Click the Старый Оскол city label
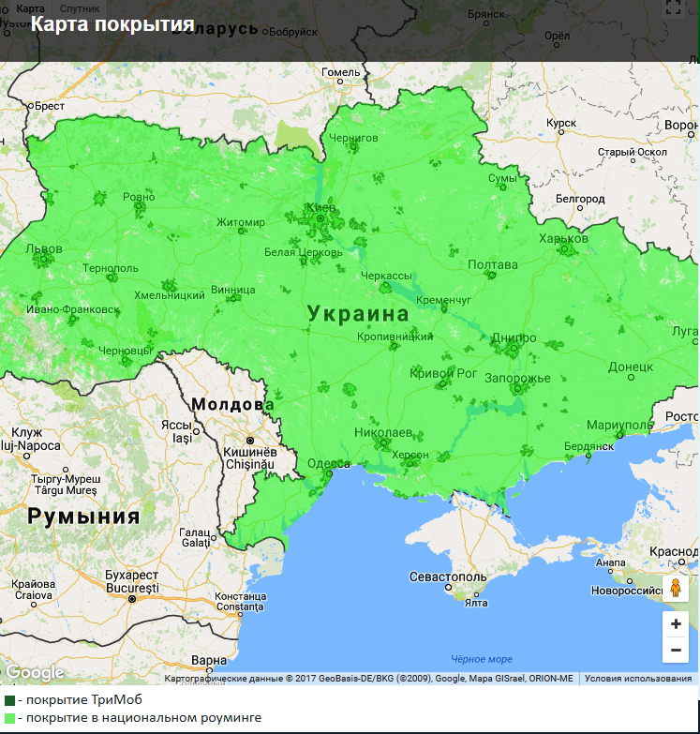The image size is (700, 734). [x=633, y=152]
